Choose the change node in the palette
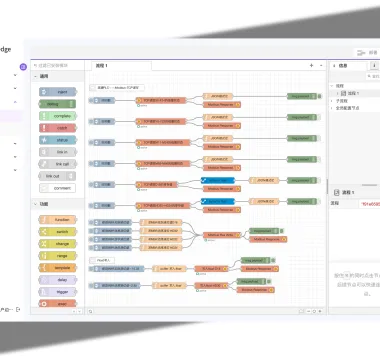 click(58, 244)
